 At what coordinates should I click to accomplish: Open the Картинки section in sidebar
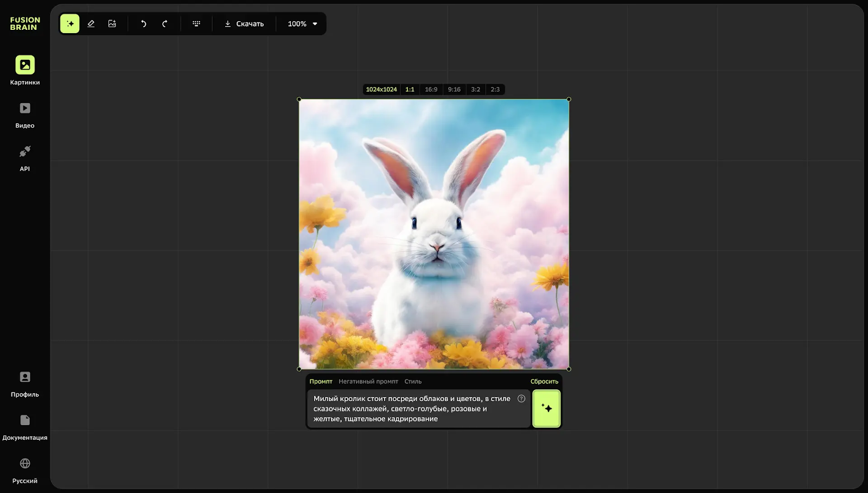click(25, 71)
